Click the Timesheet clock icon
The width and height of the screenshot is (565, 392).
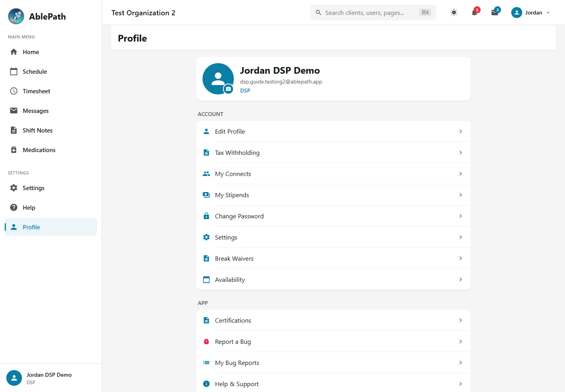(x=14, y=91)
